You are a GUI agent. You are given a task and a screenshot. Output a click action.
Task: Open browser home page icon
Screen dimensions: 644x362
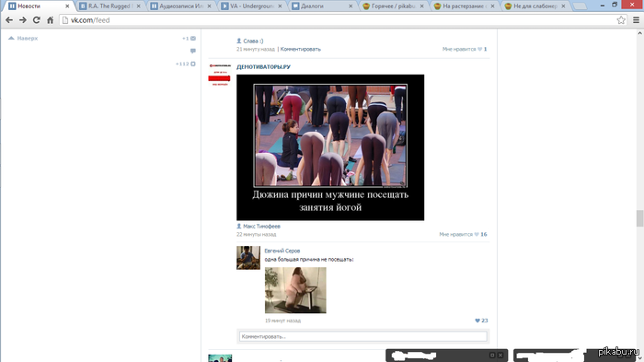click(x=50, y=20)
